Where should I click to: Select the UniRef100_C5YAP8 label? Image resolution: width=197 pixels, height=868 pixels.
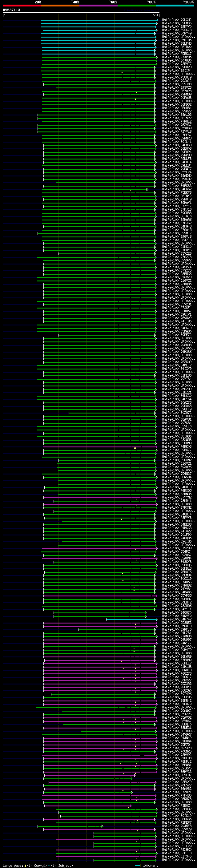tap(177, 91)
